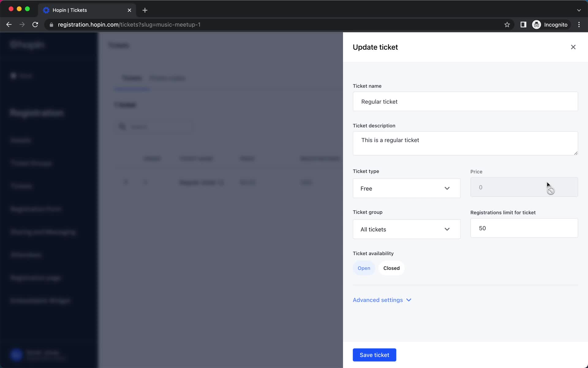View site info via the lock icon
Screen dimensions: 588x368
pos(51,25)
